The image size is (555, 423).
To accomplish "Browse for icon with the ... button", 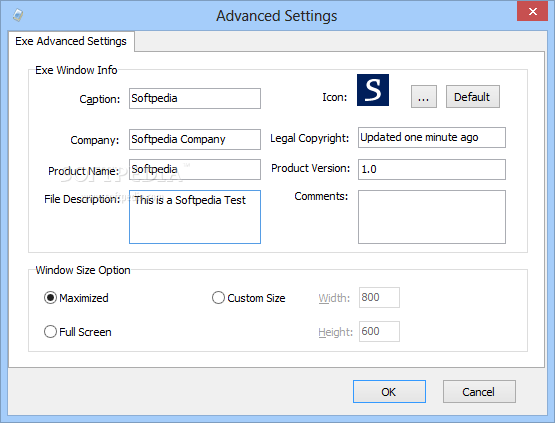I will tap(424, 96).
